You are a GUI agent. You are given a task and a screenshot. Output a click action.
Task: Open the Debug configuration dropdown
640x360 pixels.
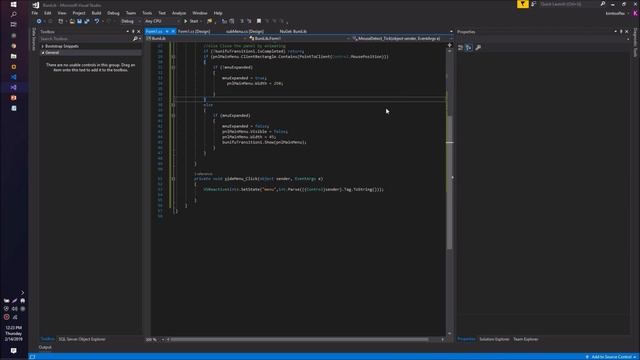130,21
